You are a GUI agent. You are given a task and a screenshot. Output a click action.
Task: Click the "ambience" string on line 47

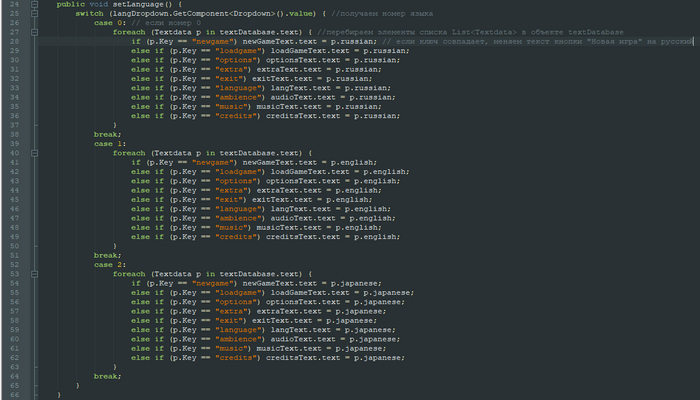tap(238, 218)
